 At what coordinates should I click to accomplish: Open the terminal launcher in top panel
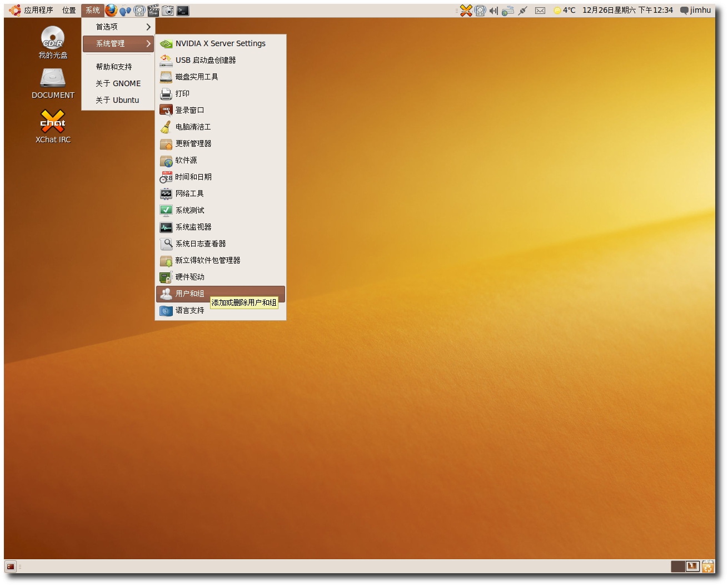(183, 11)
